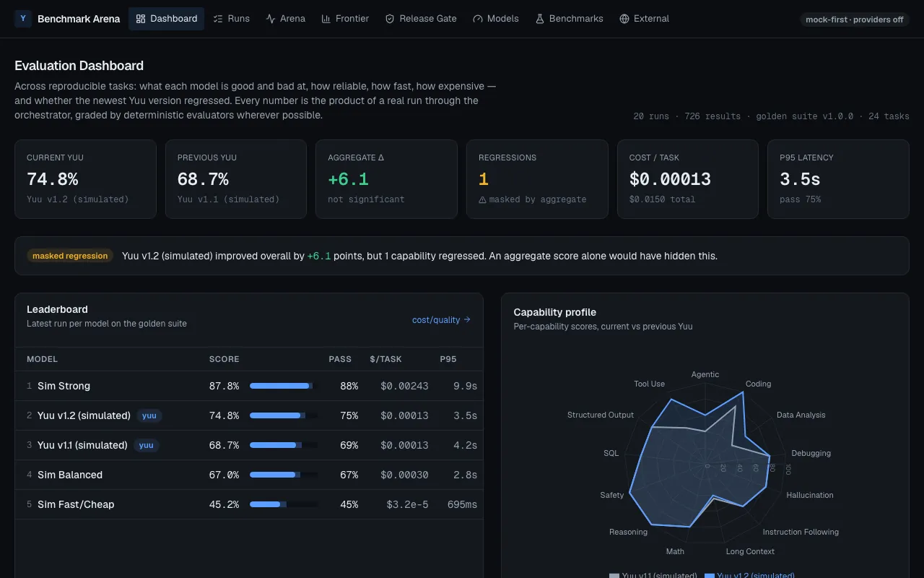Click the MODEL column header
This screenshot has width=924, height=578.
coord(42,359)
